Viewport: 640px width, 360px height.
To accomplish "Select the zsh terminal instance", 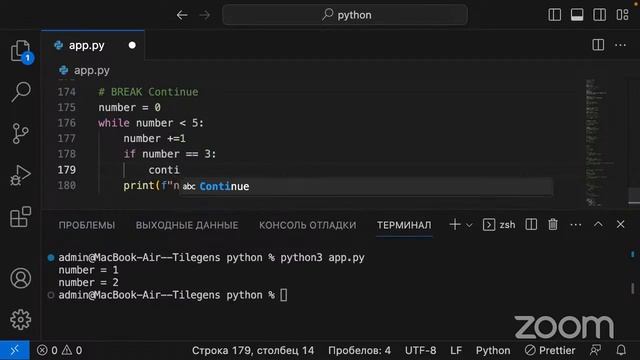I will tap(499, 225).
